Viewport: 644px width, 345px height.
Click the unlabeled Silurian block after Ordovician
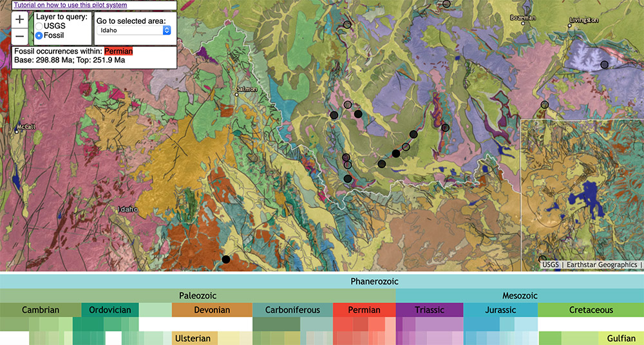click(x=155, y=310)
